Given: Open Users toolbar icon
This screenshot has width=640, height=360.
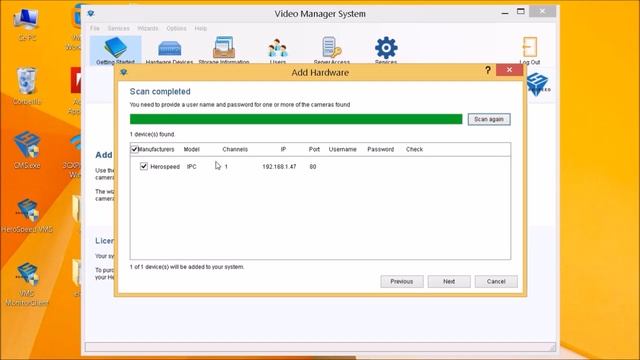Looking at the screenshot, I should coord(278,50).
